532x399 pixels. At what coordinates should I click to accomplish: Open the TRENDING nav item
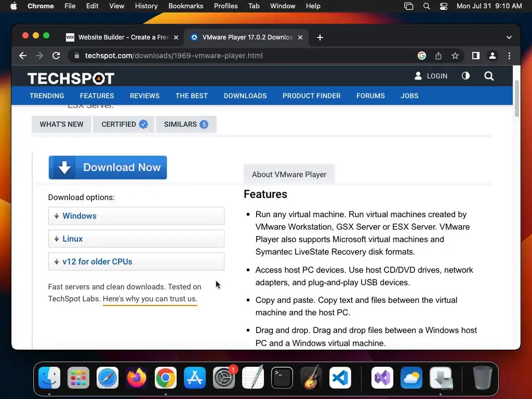[x=47, y=96]
